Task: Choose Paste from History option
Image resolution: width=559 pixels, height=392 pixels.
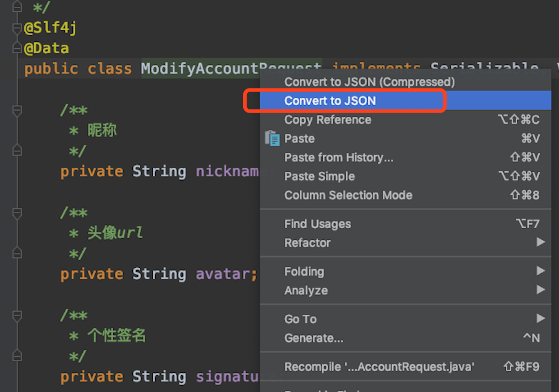Action: [338, 158]
